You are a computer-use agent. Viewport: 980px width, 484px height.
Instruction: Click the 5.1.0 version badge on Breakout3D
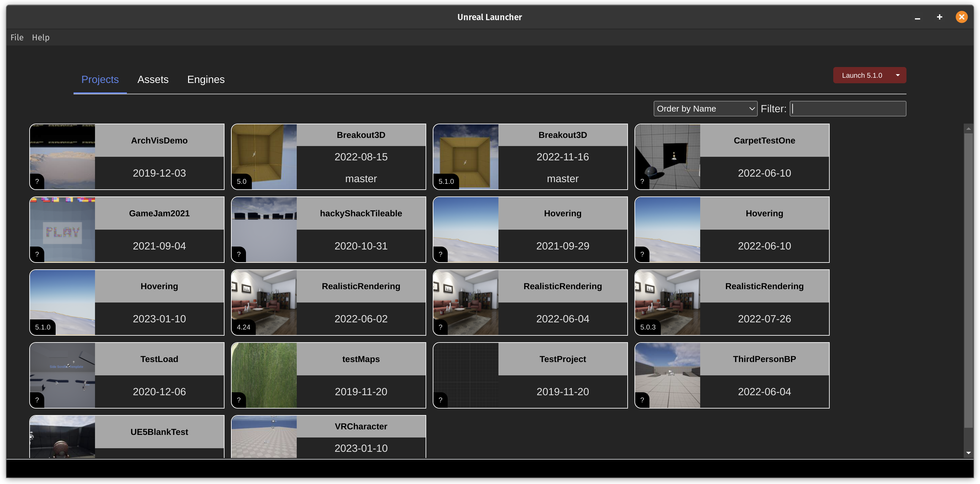point(446,181)
